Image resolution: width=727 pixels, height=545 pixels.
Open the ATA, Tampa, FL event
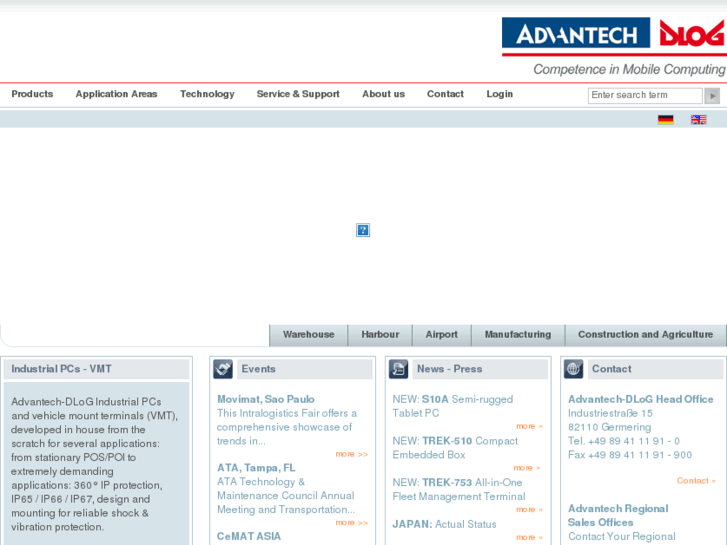(x=256, y=468)
